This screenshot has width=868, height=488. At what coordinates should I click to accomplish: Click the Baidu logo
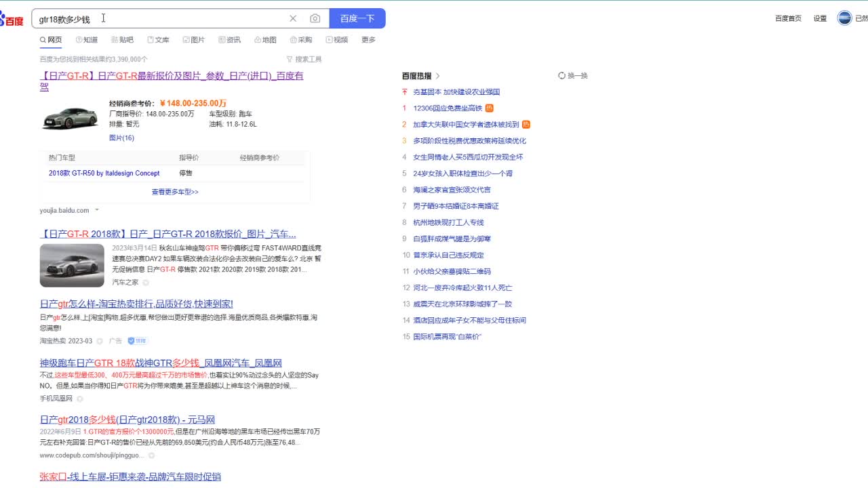pos(12,19)
